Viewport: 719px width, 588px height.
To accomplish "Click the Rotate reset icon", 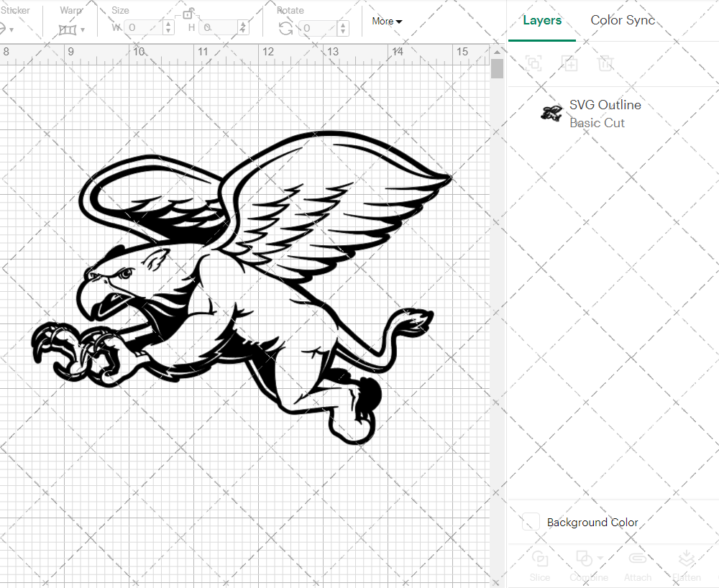I will [x=285, y=29].
